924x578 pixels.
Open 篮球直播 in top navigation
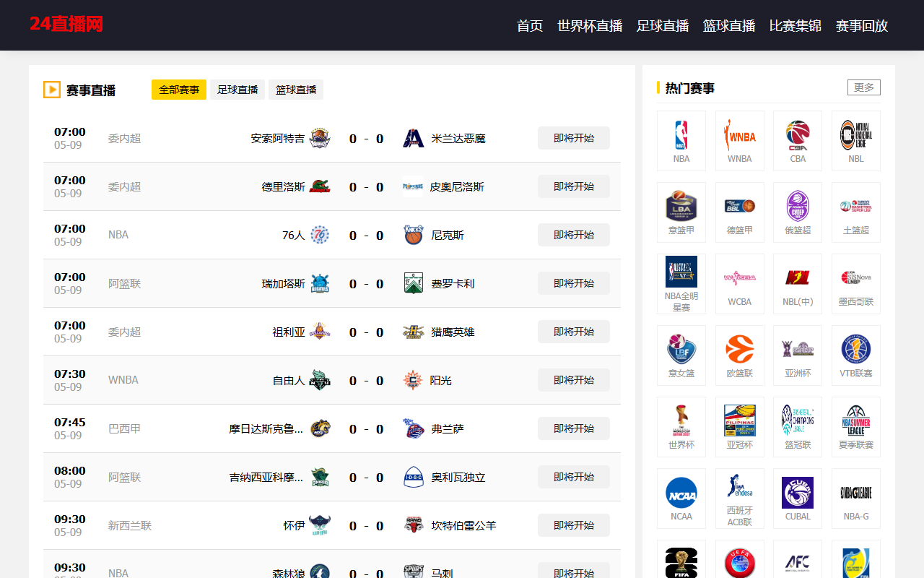click(x=729, y=25)
